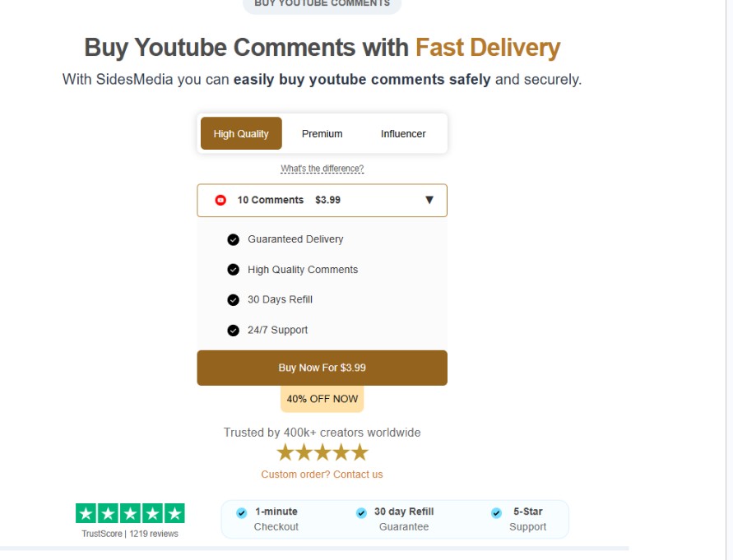The image size is (733, 560).
Task: Click the Guaranteed Delivery checkmark icon
Action: (233, 239)
